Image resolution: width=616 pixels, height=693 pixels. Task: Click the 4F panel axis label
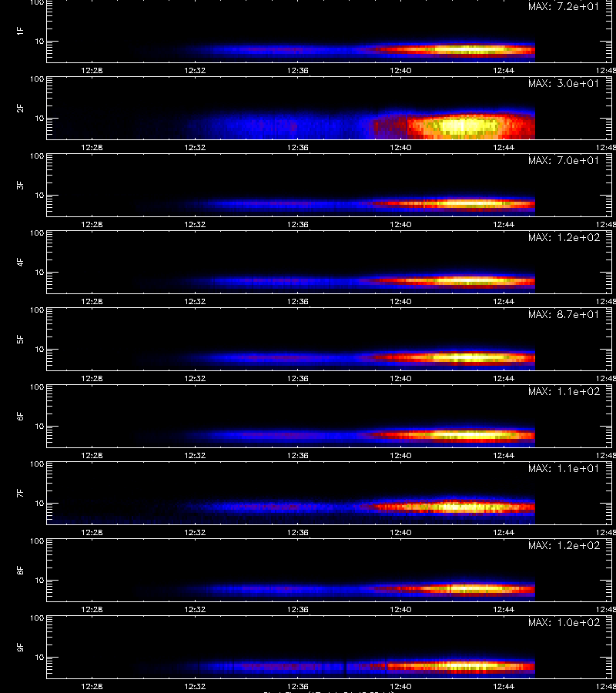click(20, 262)
